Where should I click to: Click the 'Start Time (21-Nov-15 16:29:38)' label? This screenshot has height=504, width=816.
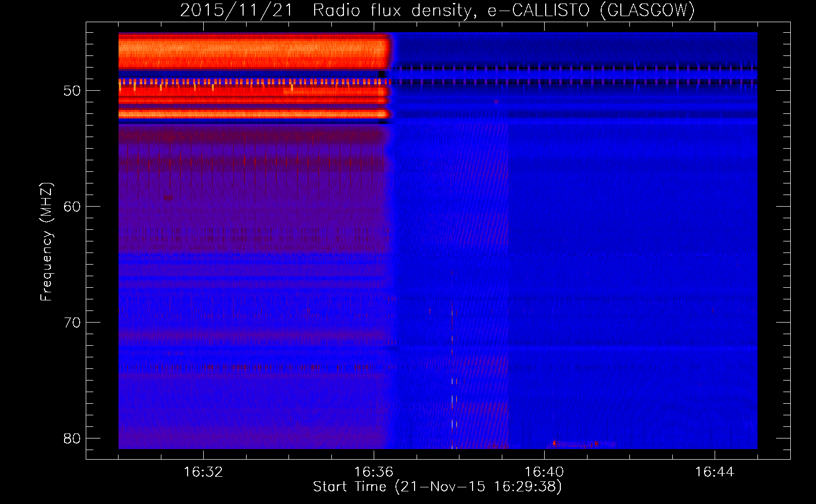point(437,487)
